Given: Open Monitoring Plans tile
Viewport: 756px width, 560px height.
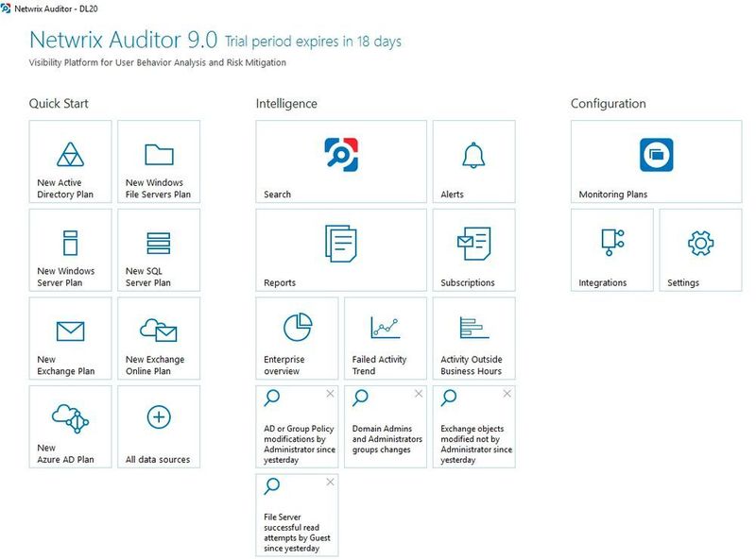Looking at the screenshot, I should coord(656,161).
